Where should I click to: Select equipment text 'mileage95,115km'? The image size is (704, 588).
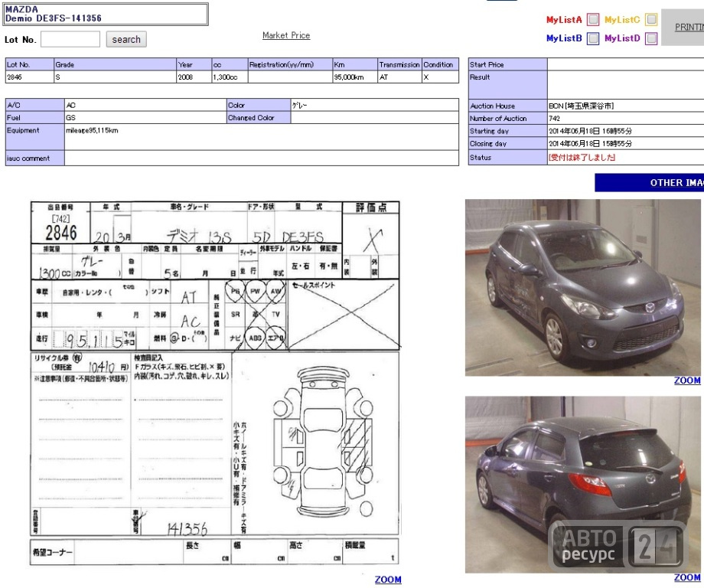point(92,130)
